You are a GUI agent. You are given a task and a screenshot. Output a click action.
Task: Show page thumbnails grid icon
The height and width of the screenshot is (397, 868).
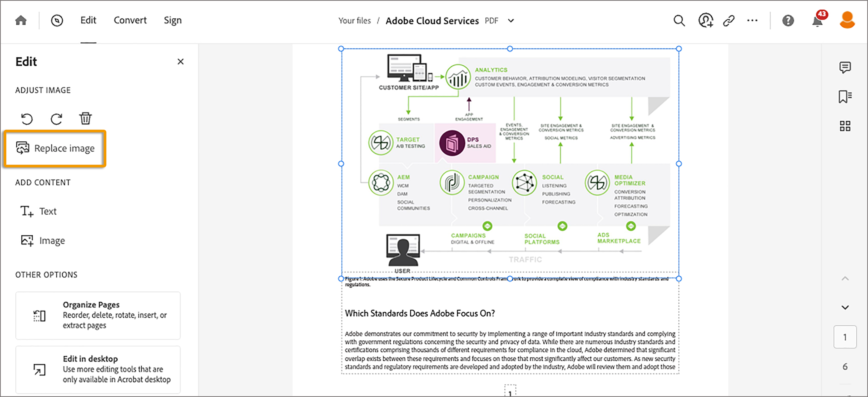coord(845,126)
